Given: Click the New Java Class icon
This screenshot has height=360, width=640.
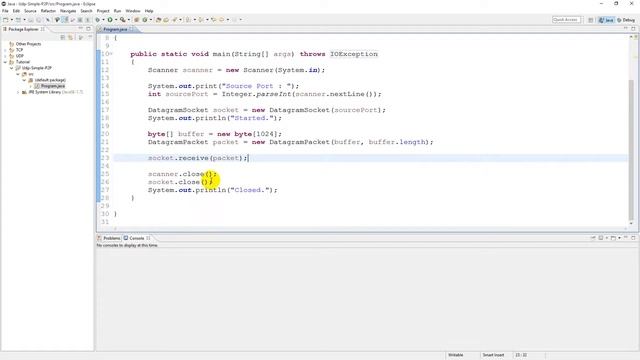Looking at the screenshot, I should point(144,20).
